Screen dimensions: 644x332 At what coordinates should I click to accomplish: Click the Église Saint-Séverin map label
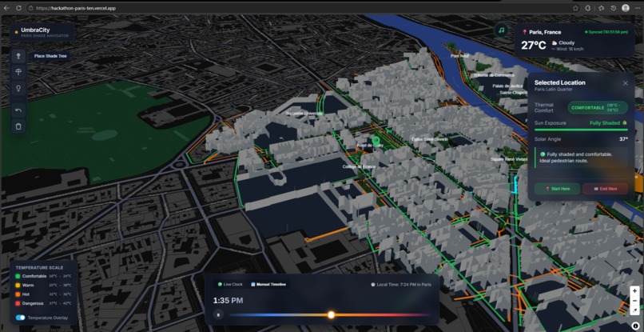click(x=430, y=139)
